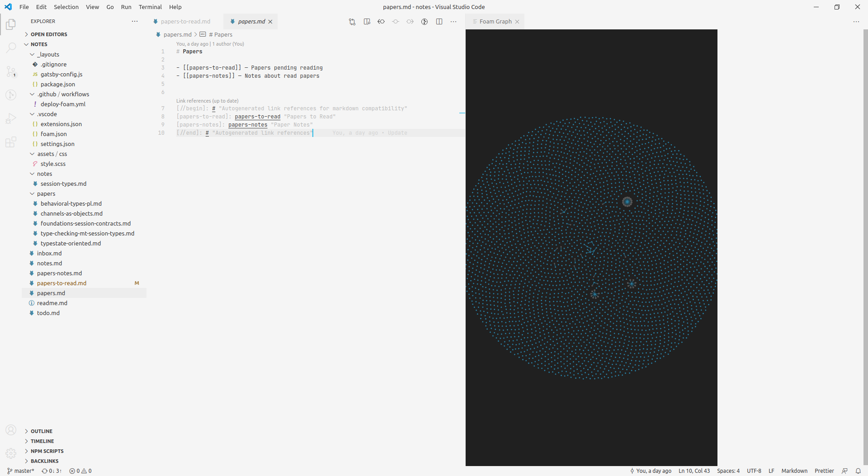The height and width of the screenshot is (476, 868).
Task: Click the master branch indicator
Action: coord(21,471)
